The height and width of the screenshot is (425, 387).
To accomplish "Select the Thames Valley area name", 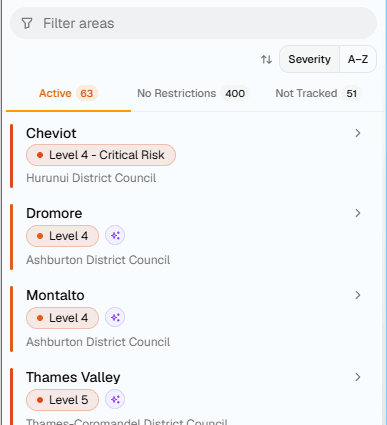I will tap(73, 377).
